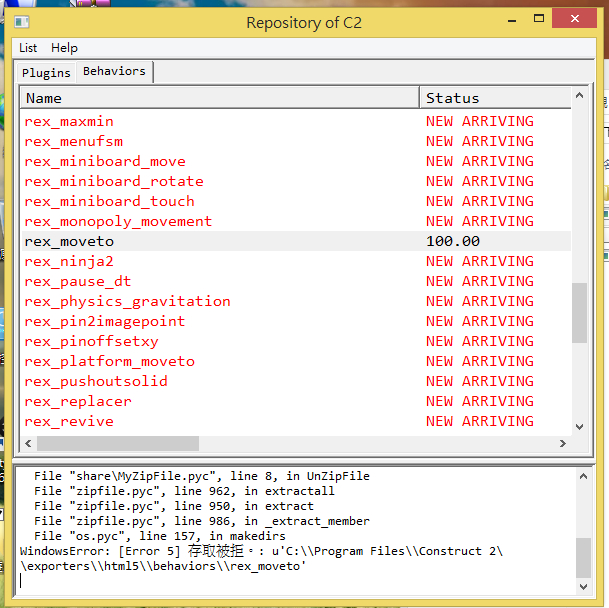Select the rex_platform_moveto row

[x=296, y=362]
